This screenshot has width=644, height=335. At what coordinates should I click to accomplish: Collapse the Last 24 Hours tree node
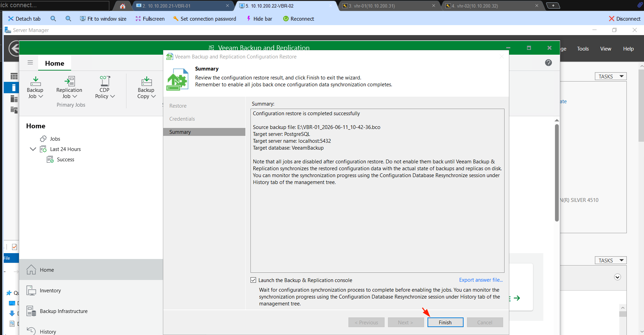[33, 149]
